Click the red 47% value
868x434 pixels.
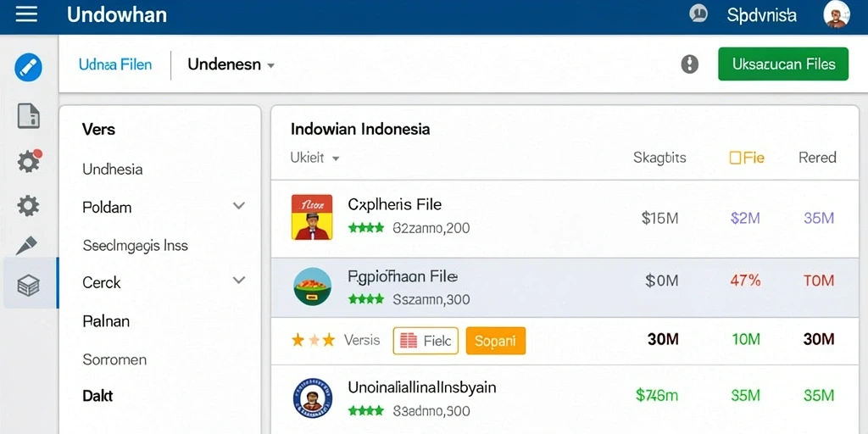coord(745,281)
